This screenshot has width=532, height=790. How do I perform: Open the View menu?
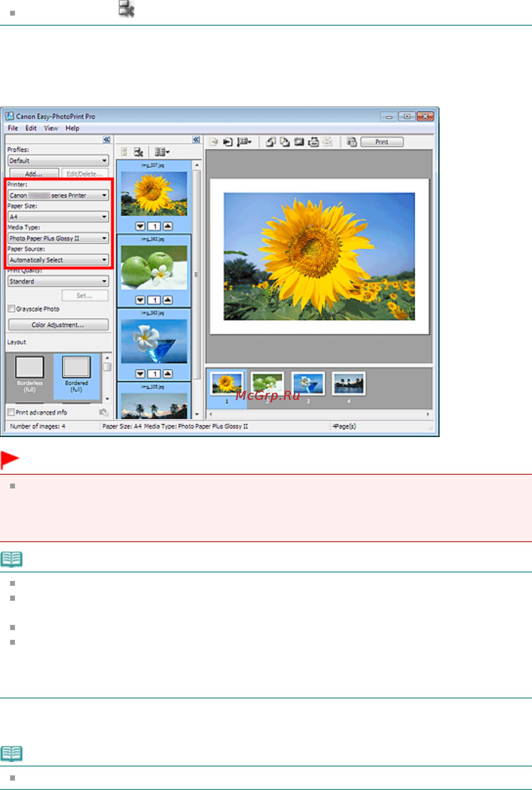point(51,128)
